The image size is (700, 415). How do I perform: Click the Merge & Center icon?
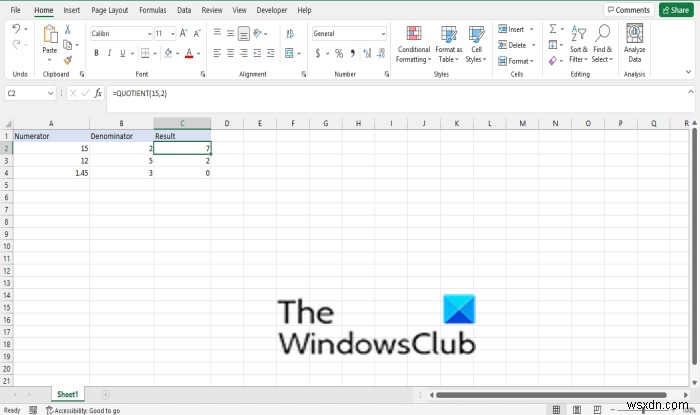(x=289, y=53)
